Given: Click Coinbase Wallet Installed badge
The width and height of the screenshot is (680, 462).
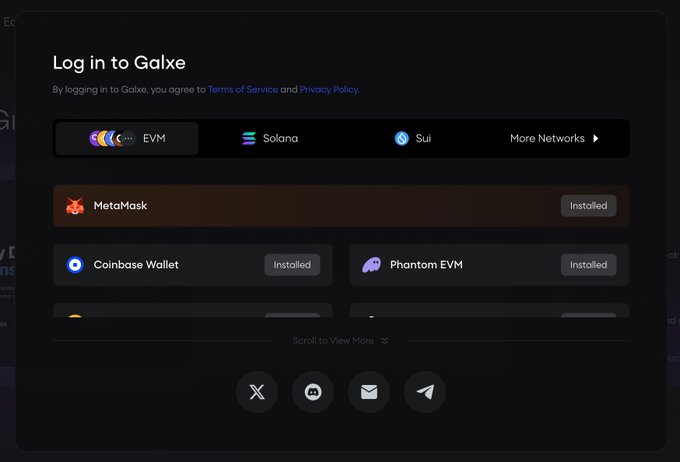Looking at the screenshot, I should click(292, 265).
